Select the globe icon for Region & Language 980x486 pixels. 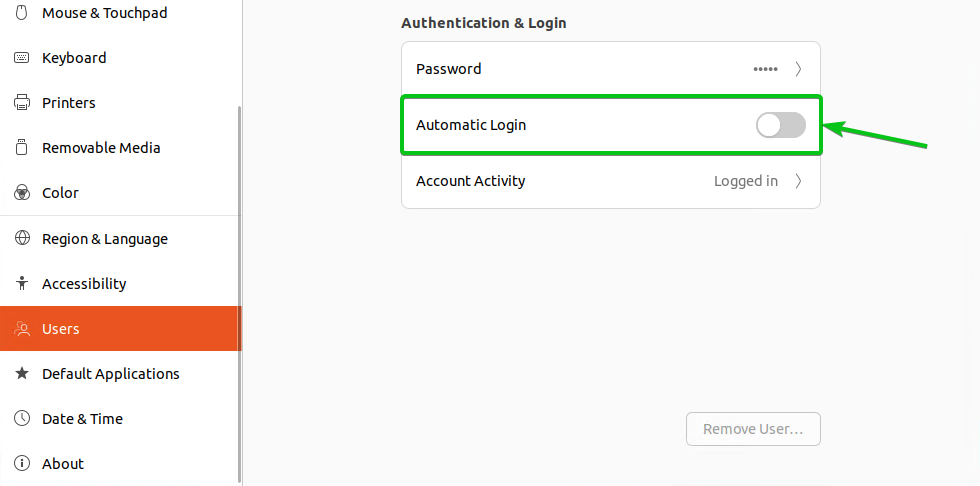pyautogui.click(x=22, y=238)
